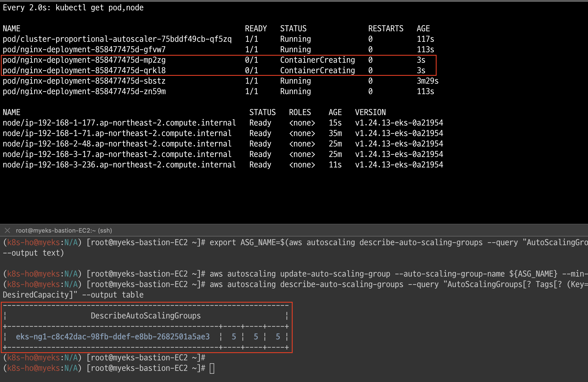The width and height of the screenshot is (588, 382).
Task: Click the cluster-proportional-autoscaler pod name
Action: tap(117, 39)
